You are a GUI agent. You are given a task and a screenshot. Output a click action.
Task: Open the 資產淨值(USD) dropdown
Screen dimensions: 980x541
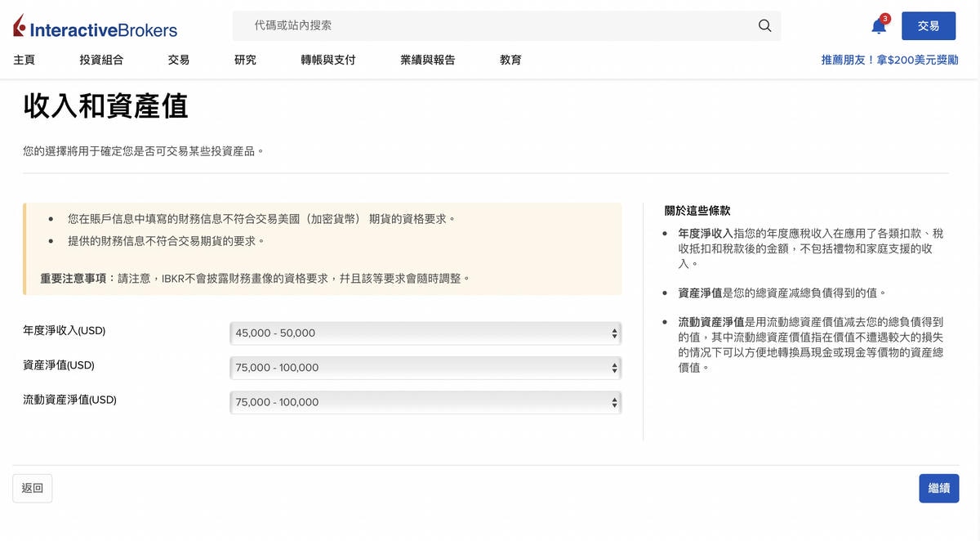(425, 367)
